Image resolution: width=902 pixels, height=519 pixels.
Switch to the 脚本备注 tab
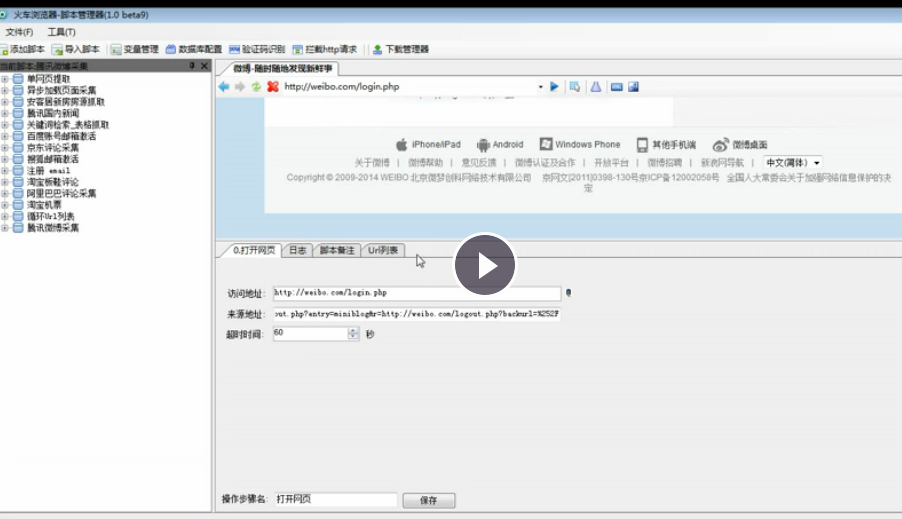pyautogui.click(x=337, y=250)
